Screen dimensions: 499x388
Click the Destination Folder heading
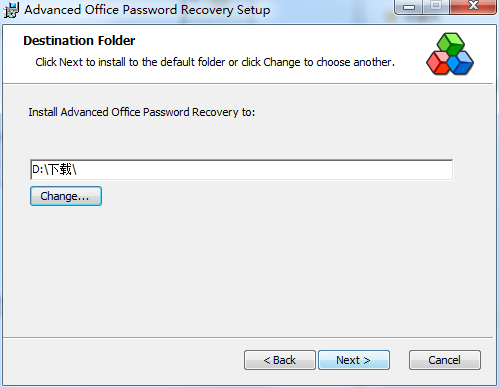79,41
